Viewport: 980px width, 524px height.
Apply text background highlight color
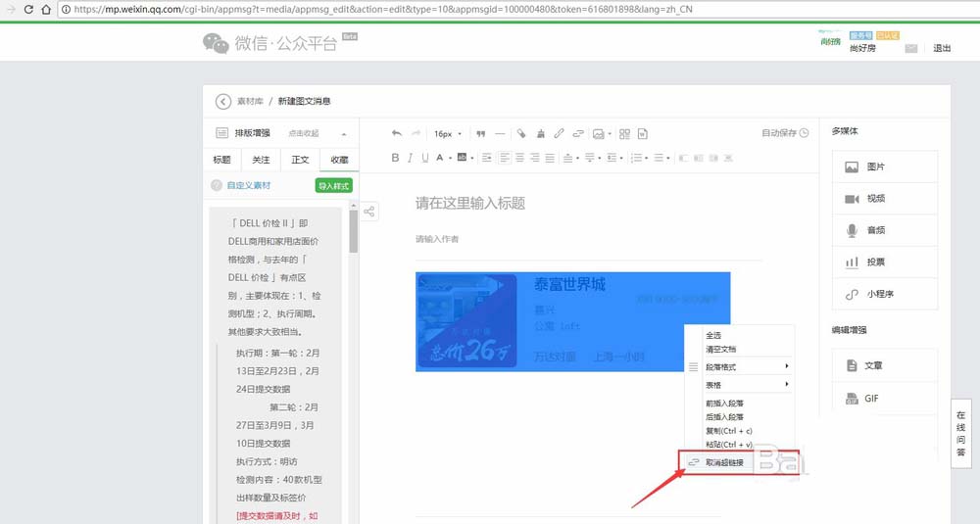(x=462, y=157)
